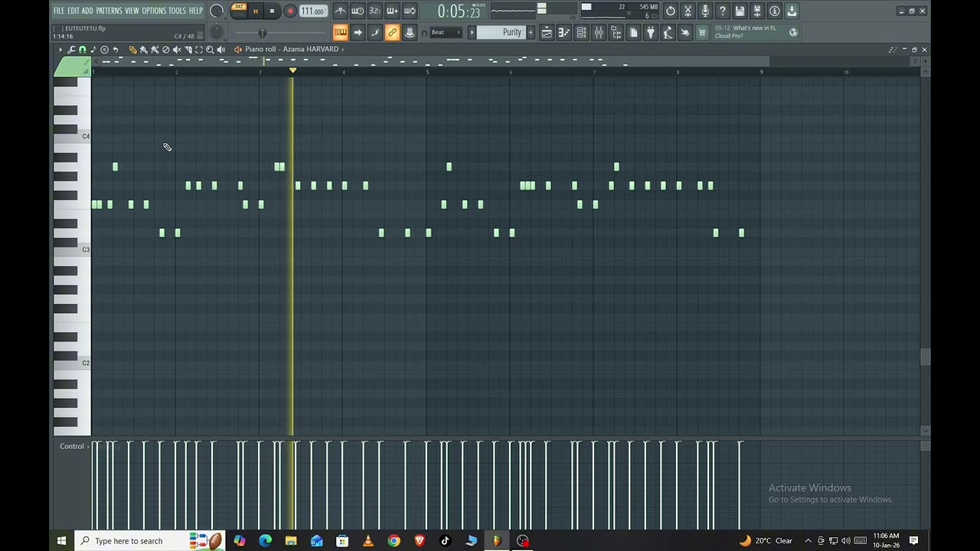Choose the Delete tool in piano roll
The width and height of the screenshot is (980, 551).
pos(165,49)
